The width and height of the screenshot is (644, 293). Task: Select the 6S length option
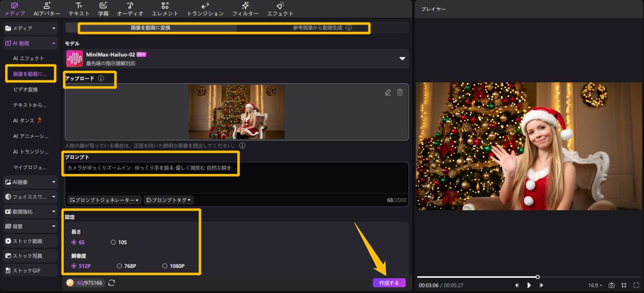pyautogui.click(x=78, y=242)
